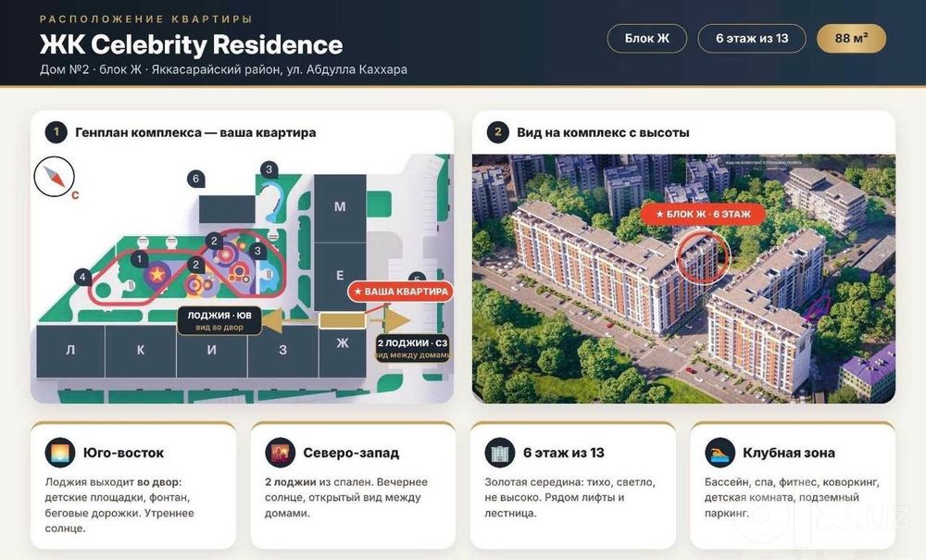926x560 pixels.
Task: Select building block З on the plan
Action: point(282,351)
